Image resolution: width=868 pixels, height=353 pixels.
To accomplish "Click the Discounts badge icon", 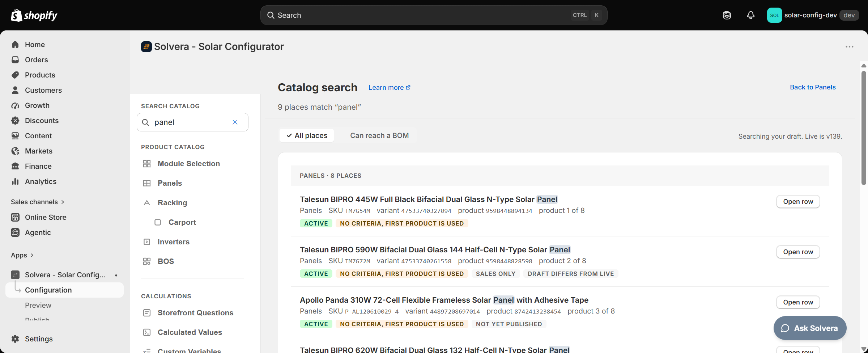I will 15,121.
